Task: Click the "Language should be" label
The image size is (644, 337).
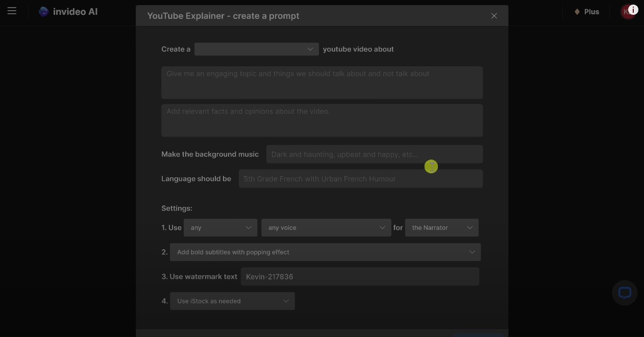Action: click(x=196, y=178)
